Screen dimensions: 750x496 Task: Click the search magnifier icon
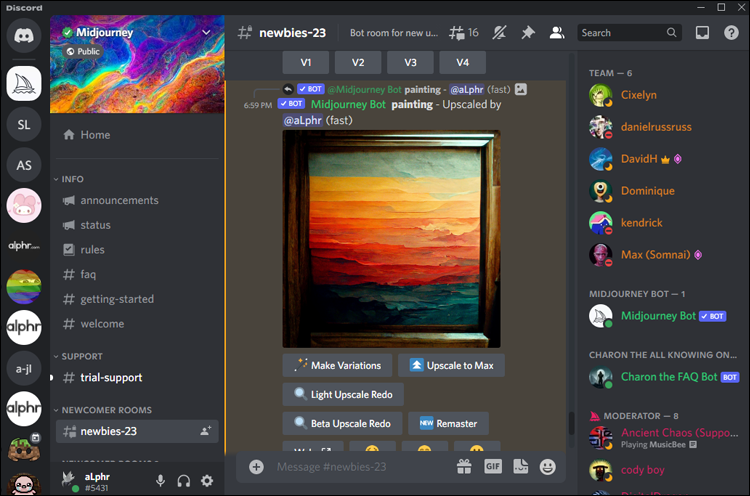672,33
